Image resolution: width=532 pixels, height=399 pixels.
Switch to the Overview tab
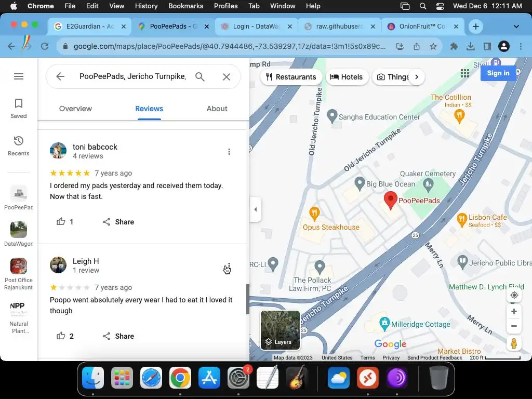75,109
